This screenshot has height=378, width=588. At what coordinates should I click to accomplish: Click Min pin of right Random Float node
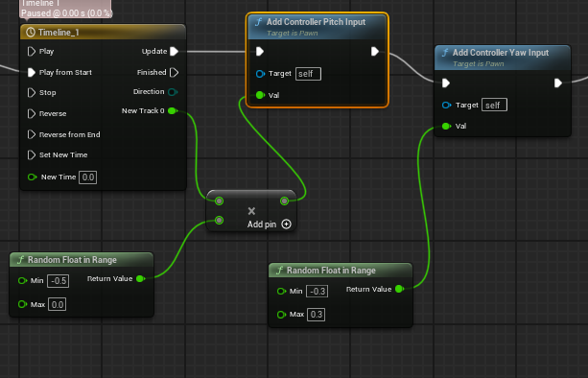point(281,291)
